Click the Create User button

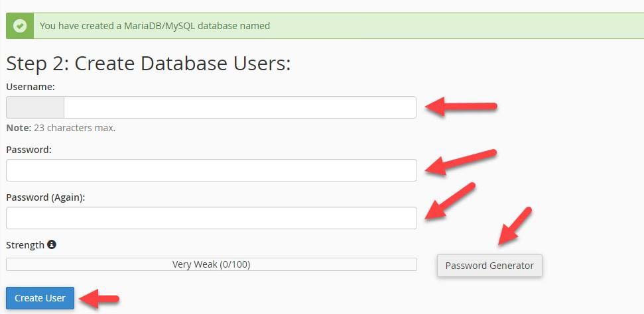pos(40,298)
